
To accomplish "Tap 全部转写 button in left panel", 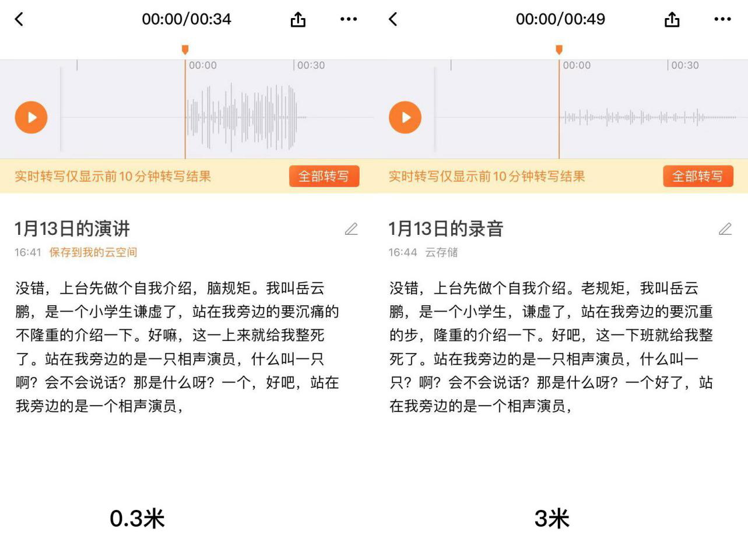I will [x=324, y=177].
